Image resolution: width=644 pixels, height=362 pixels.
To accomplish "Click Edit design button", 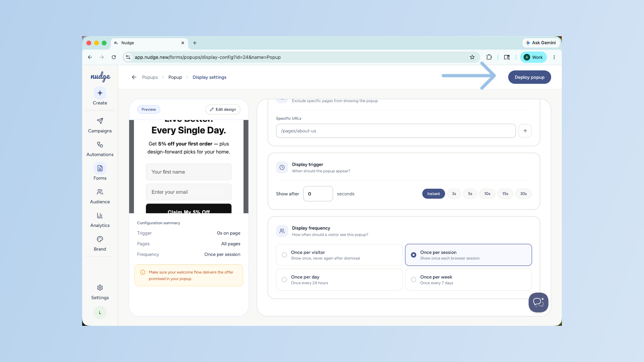I will pos(223,110).
